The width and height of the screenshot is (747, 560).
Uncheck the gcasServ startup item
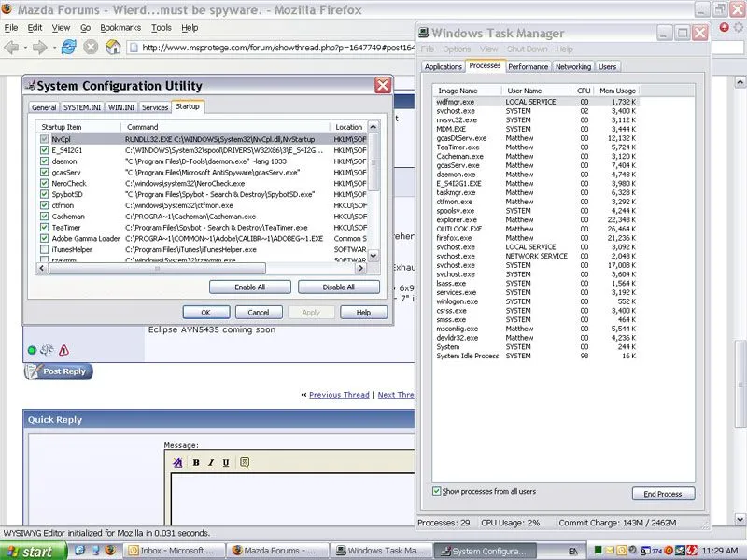pos(44,172)
